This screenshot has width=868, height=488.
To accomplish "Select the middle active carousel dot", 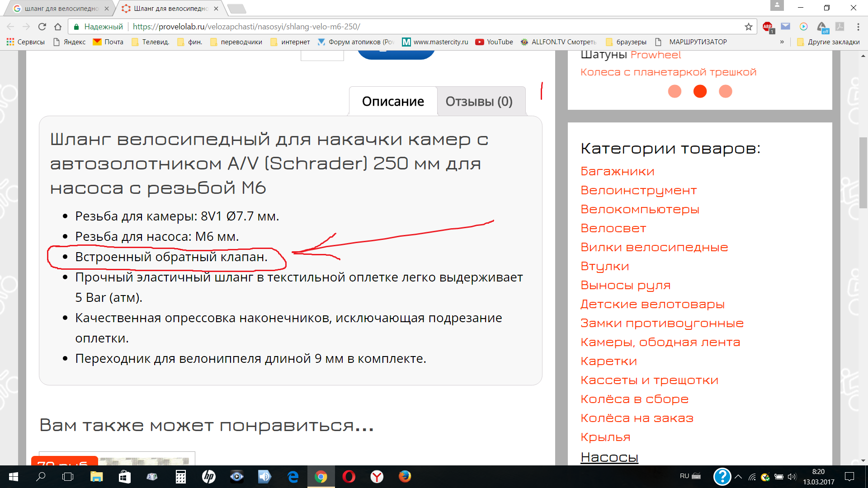I will 700,91.
